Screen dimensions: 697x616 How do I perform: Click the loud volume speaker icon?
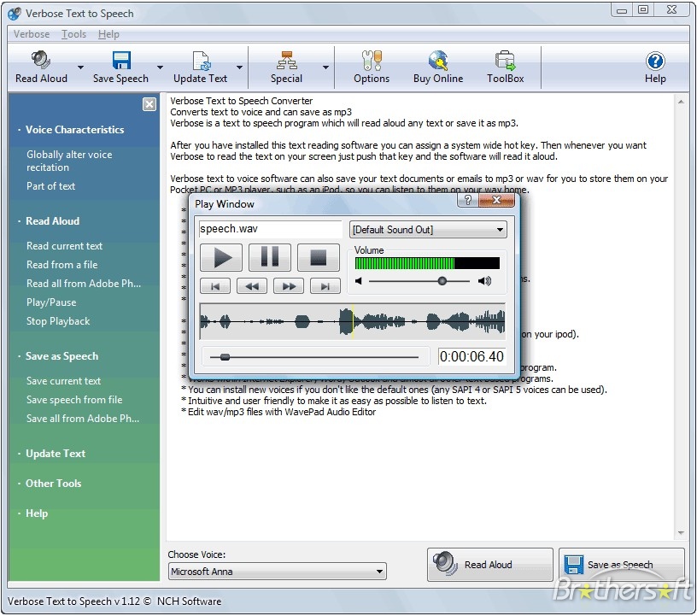tap(484, 281)
